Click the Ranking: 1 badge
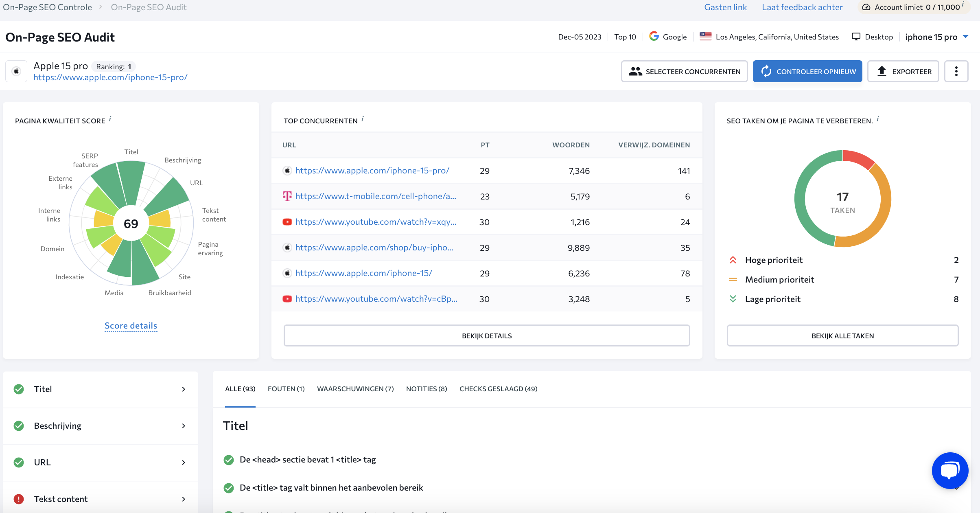980x513 pixels. (x=114, y=66)
